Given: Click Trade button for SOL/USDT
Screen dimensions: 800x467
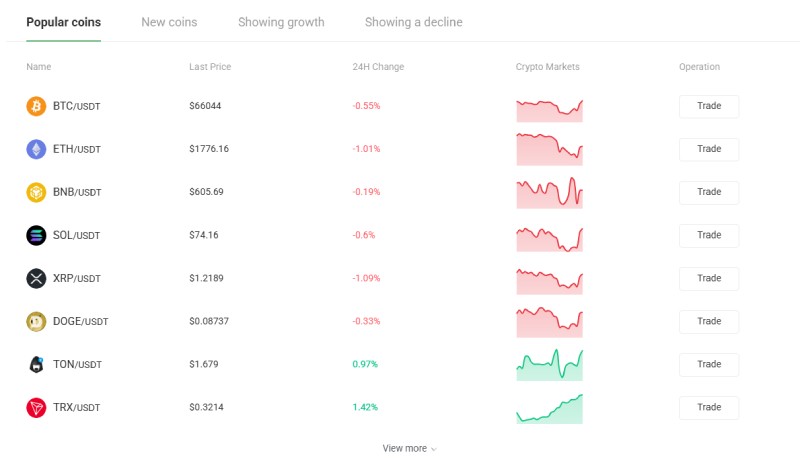Looking at the screenshot, I should (x=709, y=235).
